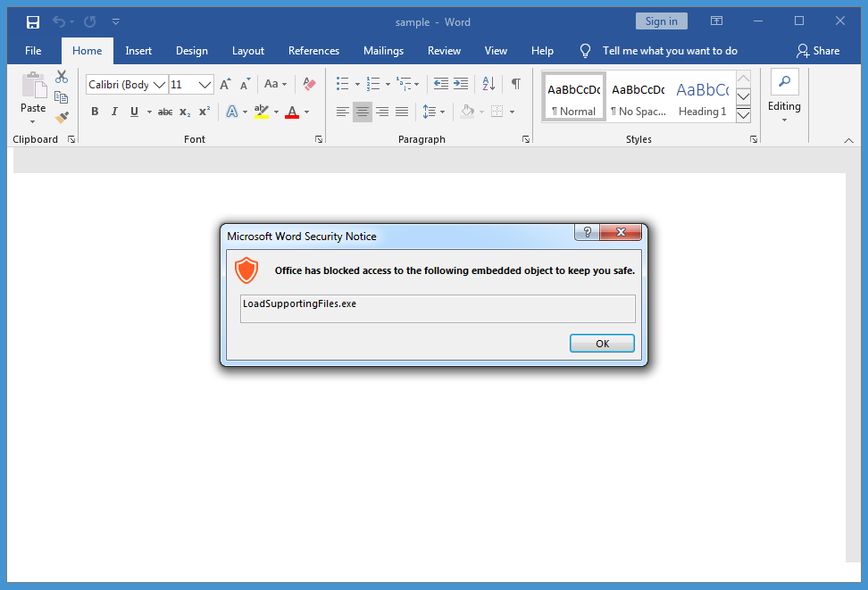Open the Insert ribbon tab
The width and height of the screenshot is (868, 590).
(138, 51)
